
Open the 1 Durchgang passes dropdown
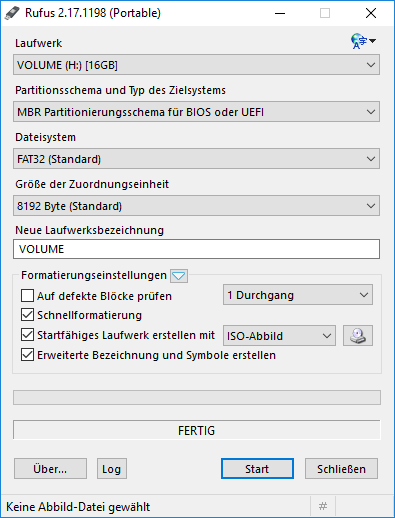pyautogui.click(x=298, y=295)
